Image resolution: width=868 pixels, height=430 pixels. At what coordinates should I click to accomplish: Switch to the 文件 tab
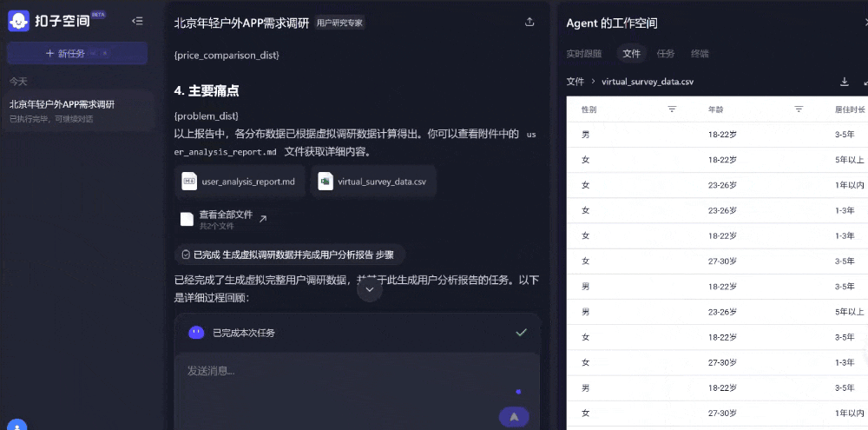pyautogui.click(x=631, y=54)
